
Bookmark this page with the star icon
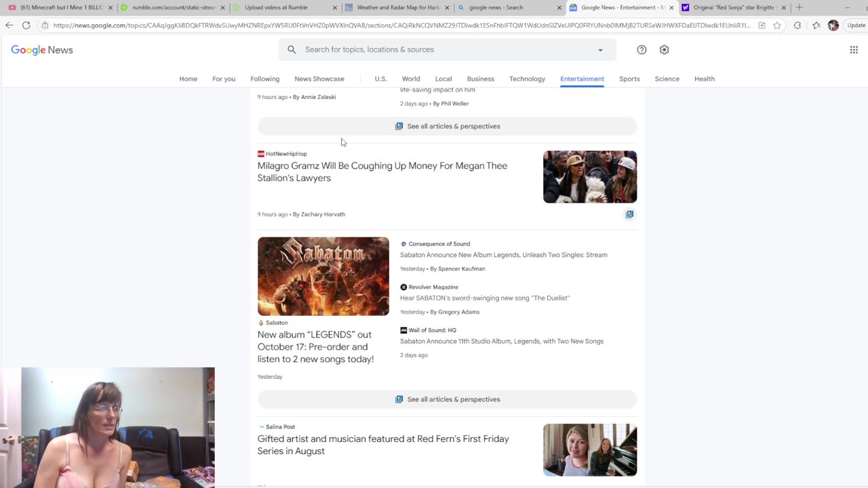777,25
